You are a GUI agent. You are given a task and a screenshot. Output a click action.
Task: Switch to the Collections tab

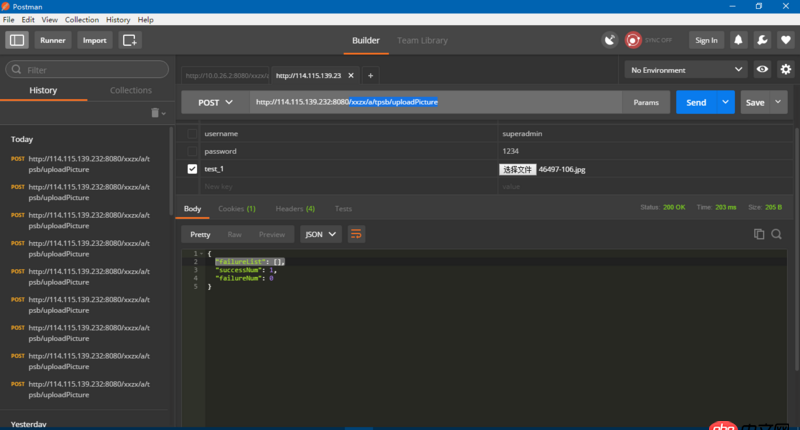(x=130, y=90)
